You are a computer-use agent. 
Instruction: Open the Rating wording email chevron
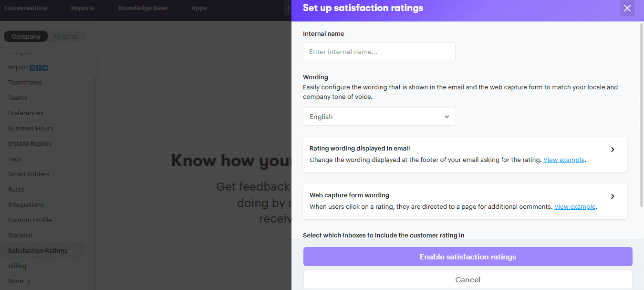[613, 150]
